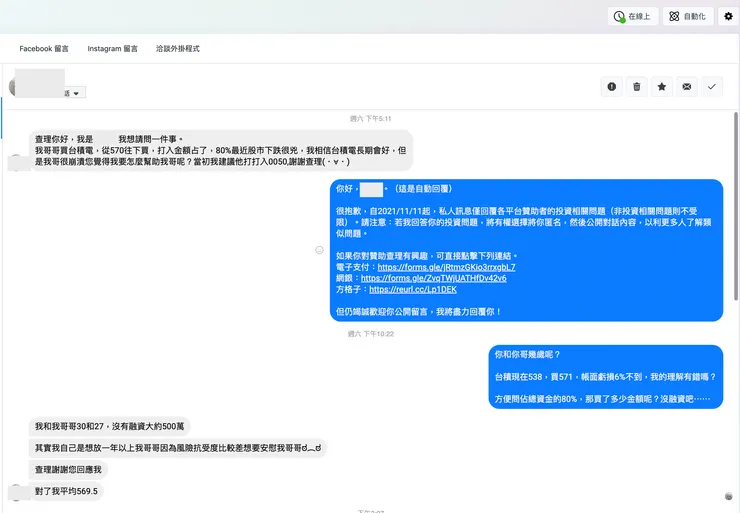Open 自動化 automation settings
This screenshot has height=513, width=740.
tap(688, 17)
